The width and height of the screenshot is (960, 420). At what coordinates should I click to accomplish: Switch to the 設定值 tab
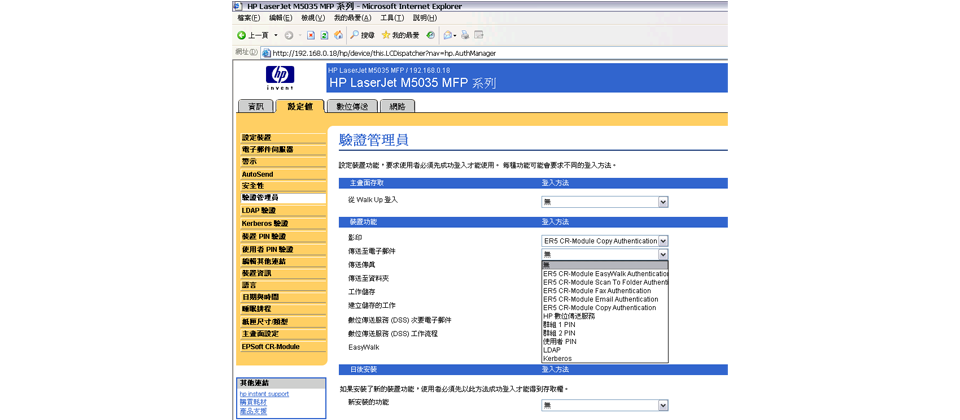[x=300, y=106]
